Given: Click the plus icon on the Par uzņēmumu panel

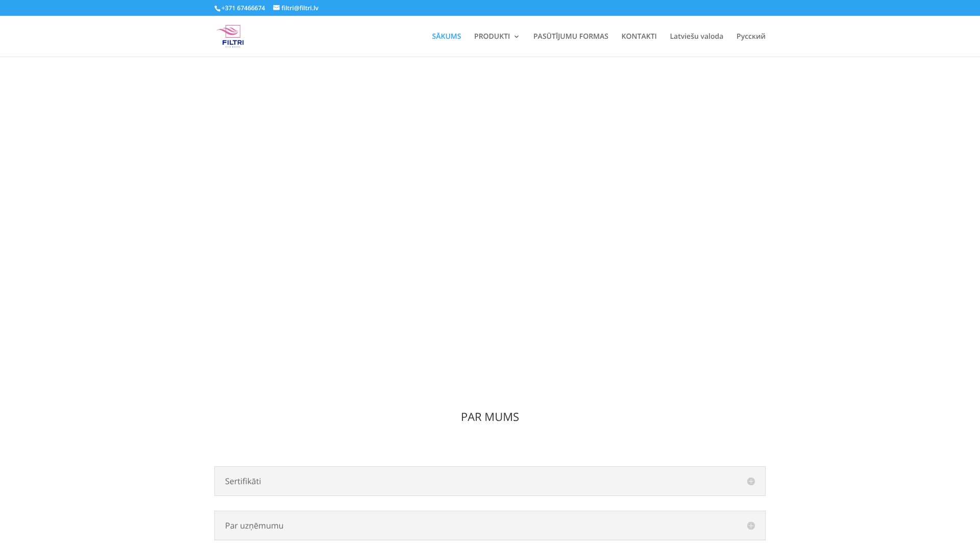Looking at the screenshot, I should [751, 525].
